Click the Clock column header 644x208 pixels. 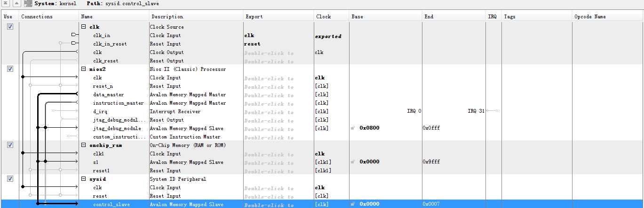331,16
